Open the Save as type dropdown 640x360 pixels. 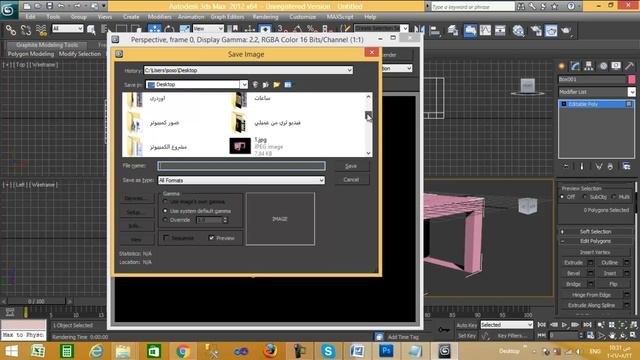[x=321, y=180]
